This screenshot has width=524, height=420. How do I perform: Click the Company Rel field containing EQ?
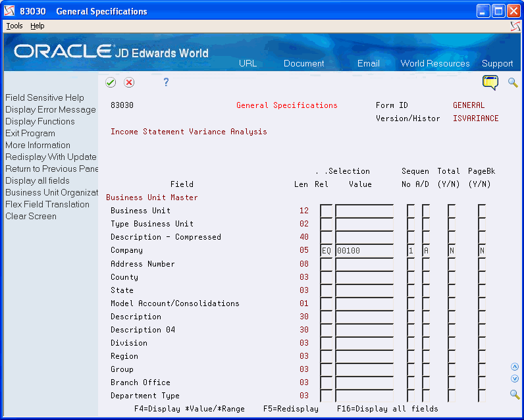(326, 251)
